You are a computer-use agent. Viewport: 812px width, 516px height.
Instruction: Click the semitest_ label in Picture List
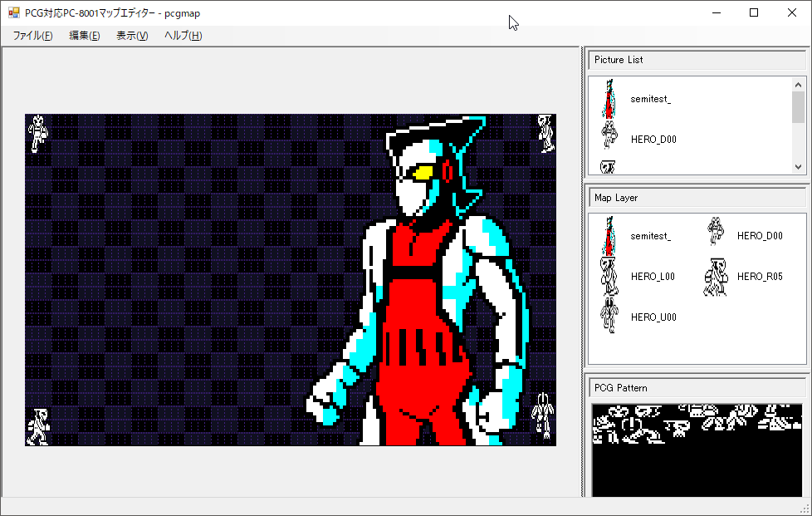tap(650, 99)
